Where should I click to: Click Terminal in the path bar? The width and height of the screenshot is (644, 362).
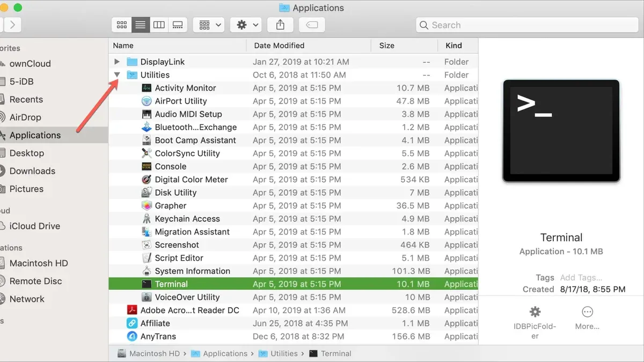[331, 353]
